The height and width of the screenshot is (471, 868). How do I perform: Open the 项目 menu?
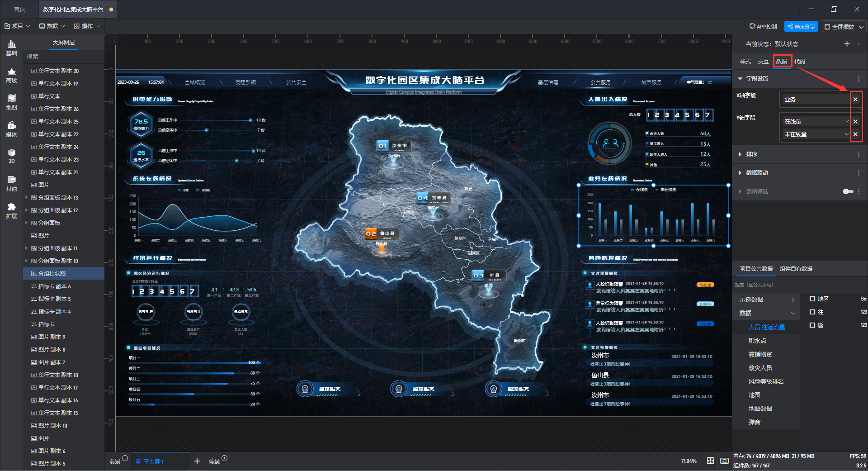click(x=17, y=26)
